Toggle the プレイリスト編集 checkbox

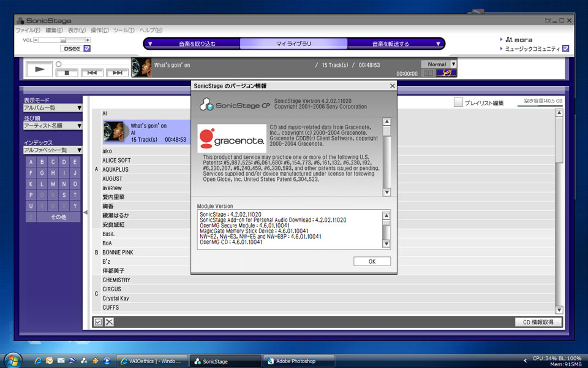point(458,102)
